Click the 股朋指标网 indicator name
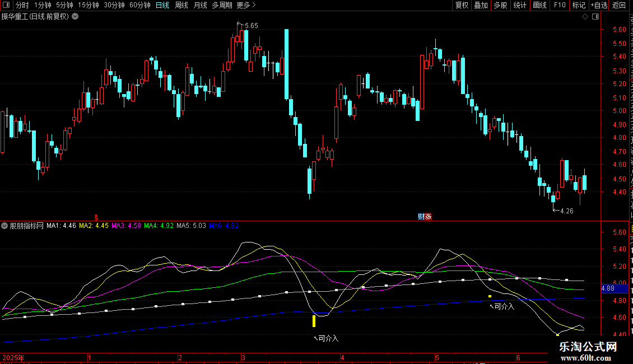Screen dimensions: 633x364 pos(27,226)
